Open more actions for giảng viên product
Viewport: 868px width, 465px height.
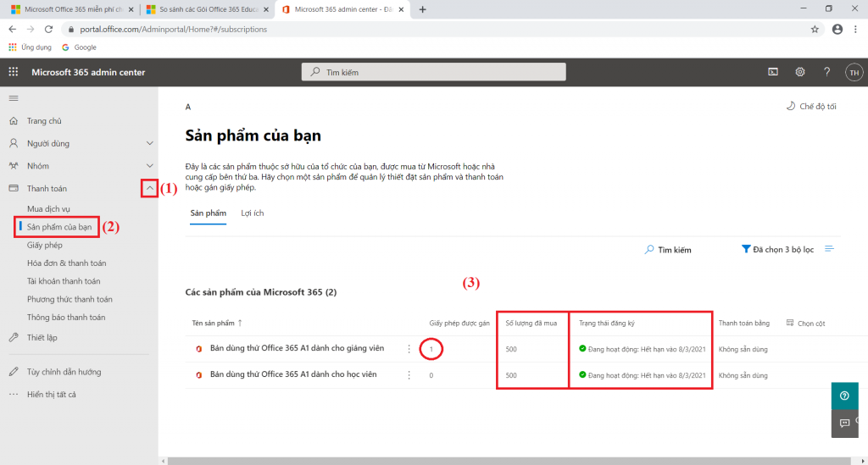(409, 349)
